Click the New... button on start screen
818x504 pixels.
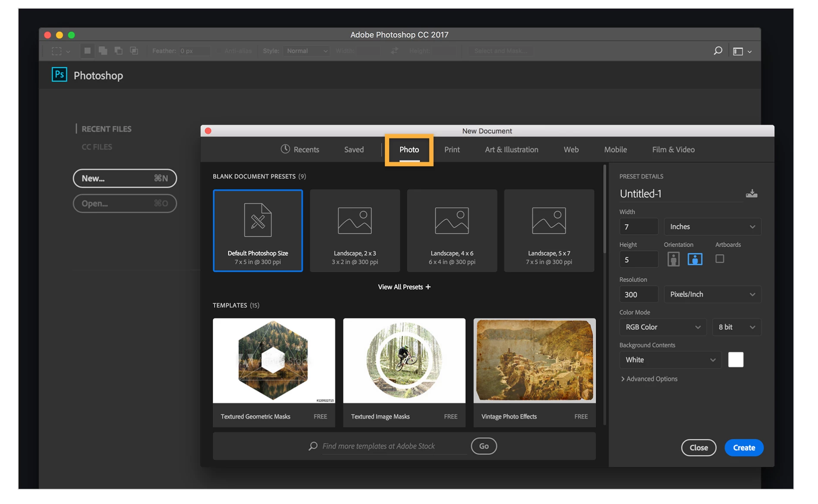pyautogui.click(x=125, y=178)
